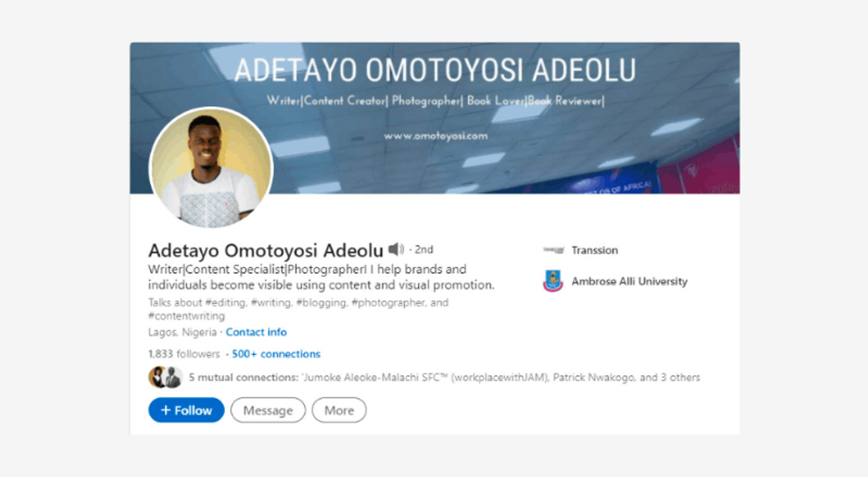Screen dimensions: 868x477
Task: Click the Lagos, Nigeria location text
Action: point(182,332)
